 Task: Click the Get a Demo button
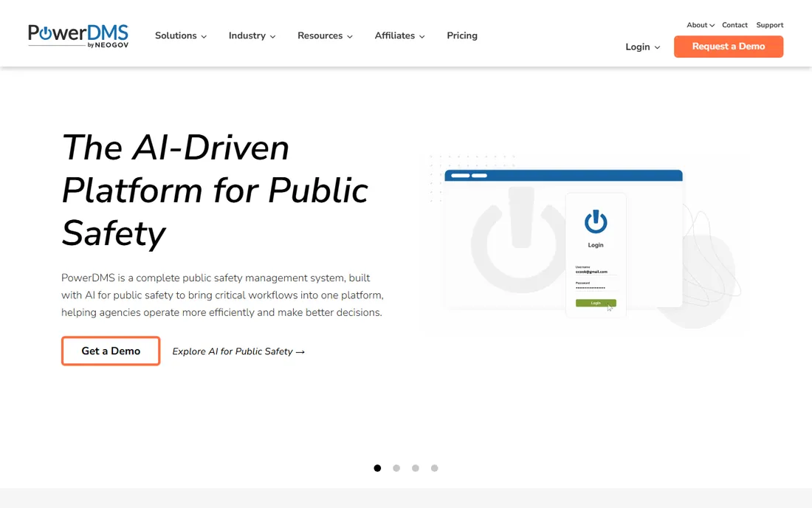pos(111,351)
